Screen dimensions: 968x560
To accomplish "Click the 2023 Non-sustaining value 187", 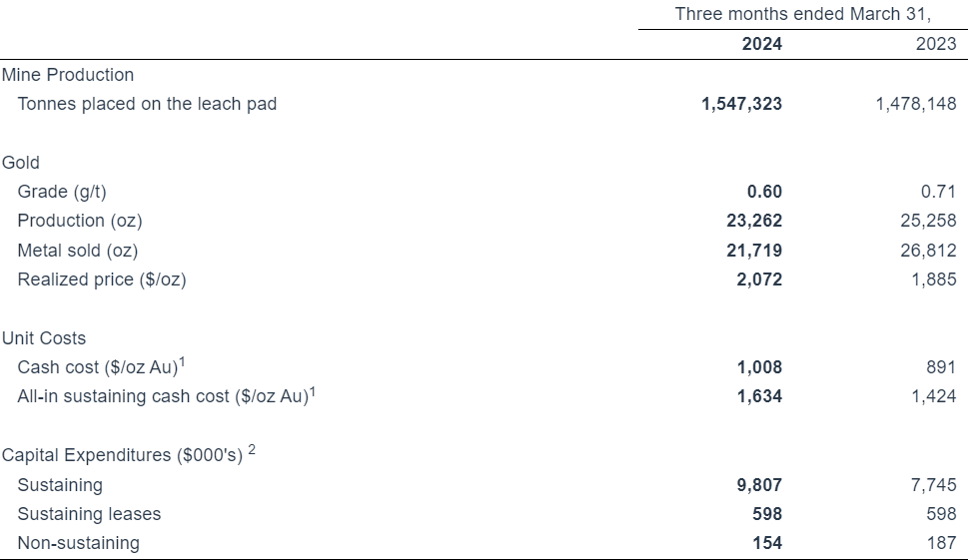I will click(940, 543).
